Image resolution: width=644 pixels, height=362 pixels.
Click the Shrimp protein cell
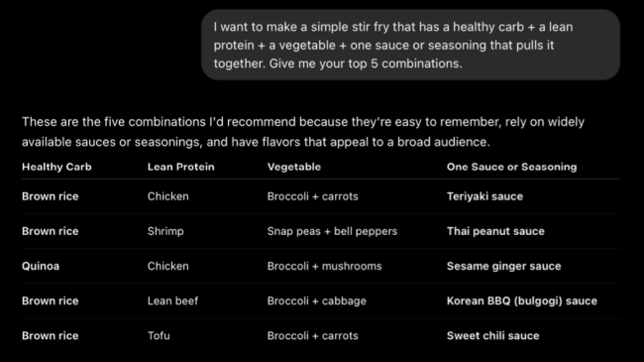point(165,231)
